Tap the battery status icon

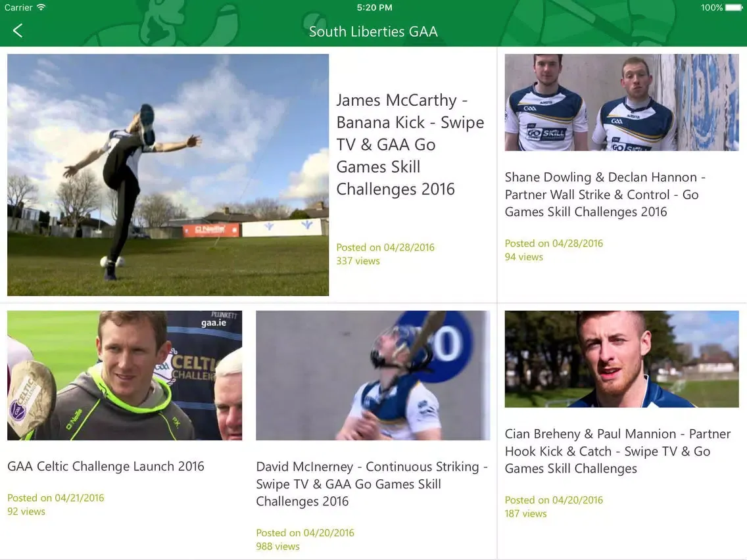click(734, 8)
